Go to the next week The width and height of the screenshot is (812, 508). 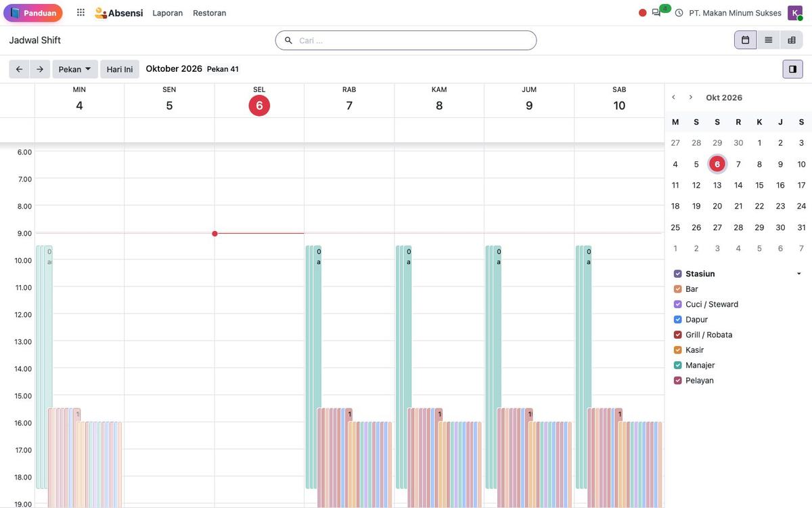point(40,69)
